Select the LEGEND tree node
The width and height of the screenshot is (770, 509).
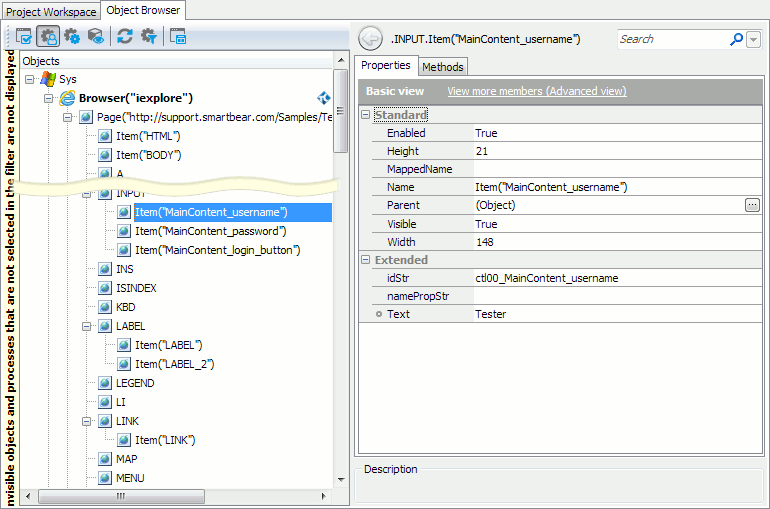(135, 383)
